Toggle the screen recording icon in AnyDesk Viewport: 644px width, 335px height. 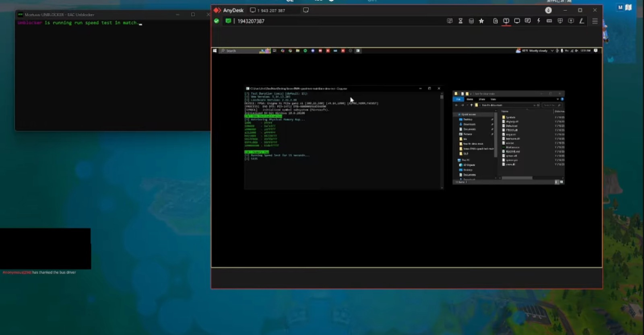click(x=571, y=21)
